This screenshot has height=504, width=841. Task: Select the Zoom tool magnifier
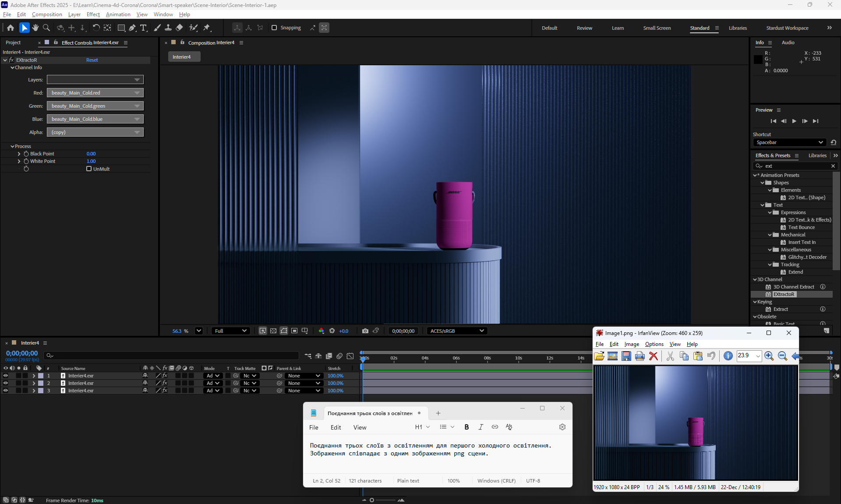(x=46, y=28)
